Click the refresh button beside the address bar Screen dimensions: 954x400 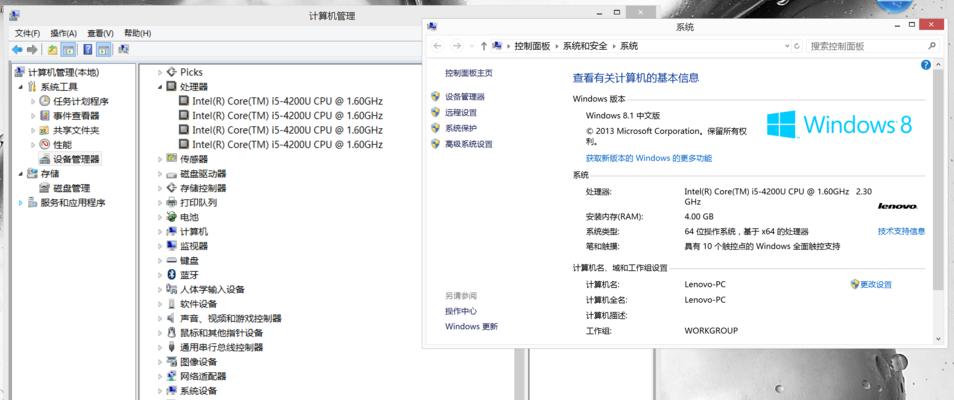point(795,46)
